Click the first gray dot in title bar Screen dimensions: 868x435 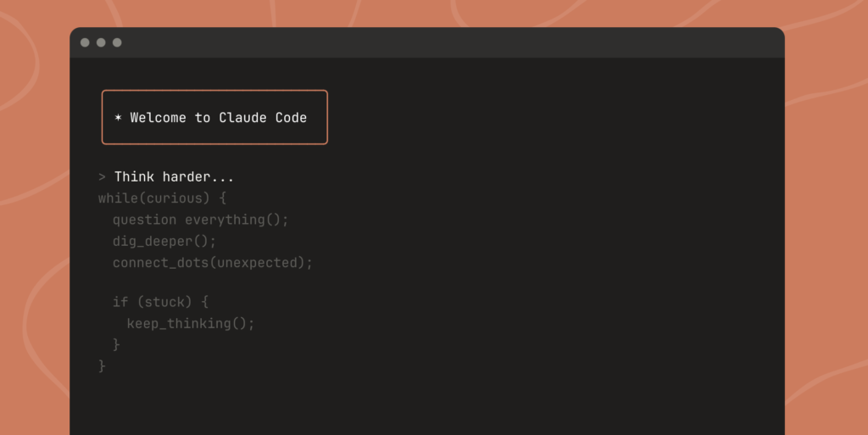[x=85, y=42]
